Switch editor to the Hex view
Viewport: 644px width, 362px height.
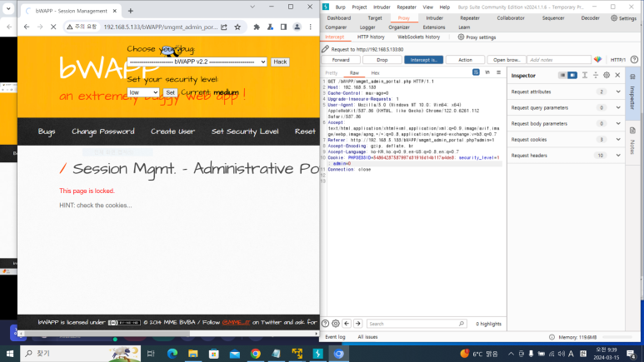[x=376, y=73]
